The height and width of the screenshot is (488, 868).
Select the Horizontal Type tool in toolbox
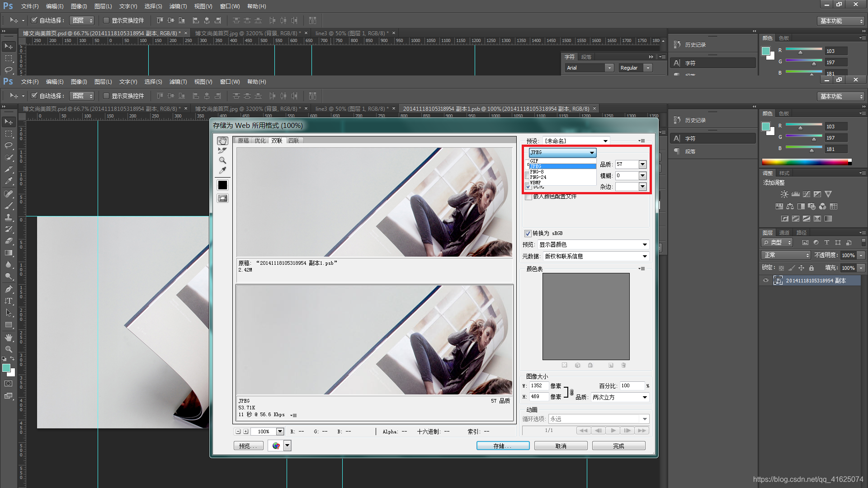pyautogui.click(x=9, y=301)
